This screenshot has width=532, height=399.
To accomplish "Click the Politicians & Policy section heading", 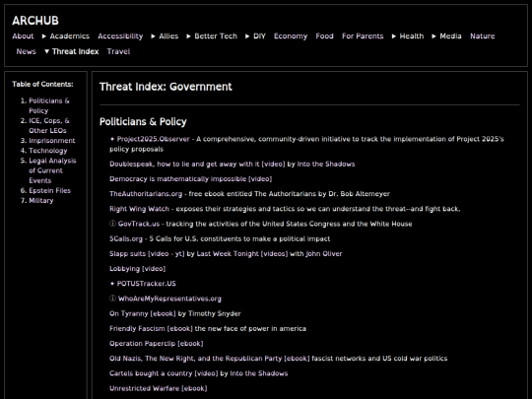I will point(143,121).
